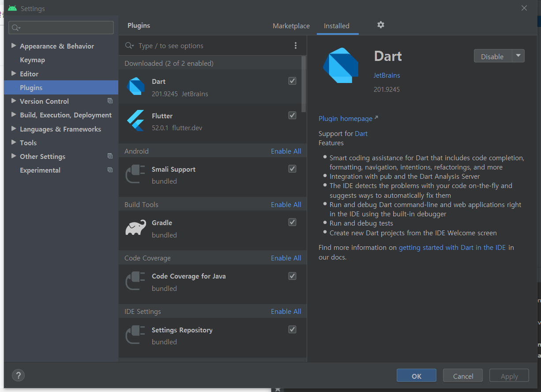
Task: Click Enable All for Code Coverage category
Action: [x=286, y=258]
